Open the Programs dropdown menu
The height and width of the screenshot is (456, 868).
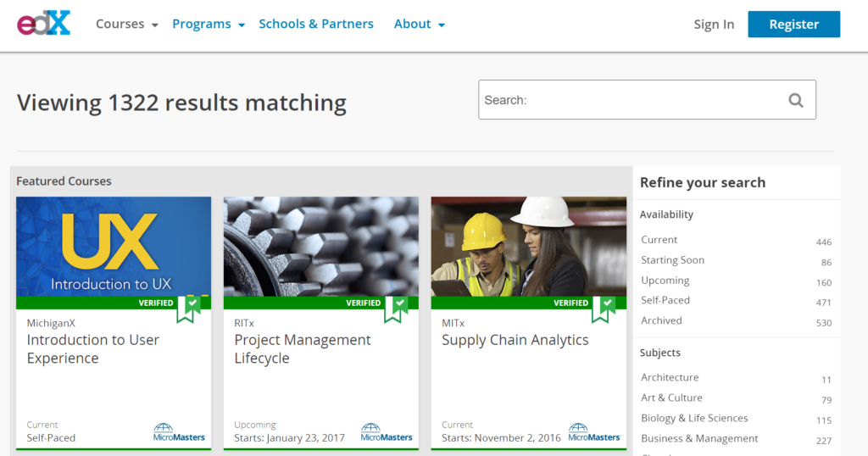209,25
